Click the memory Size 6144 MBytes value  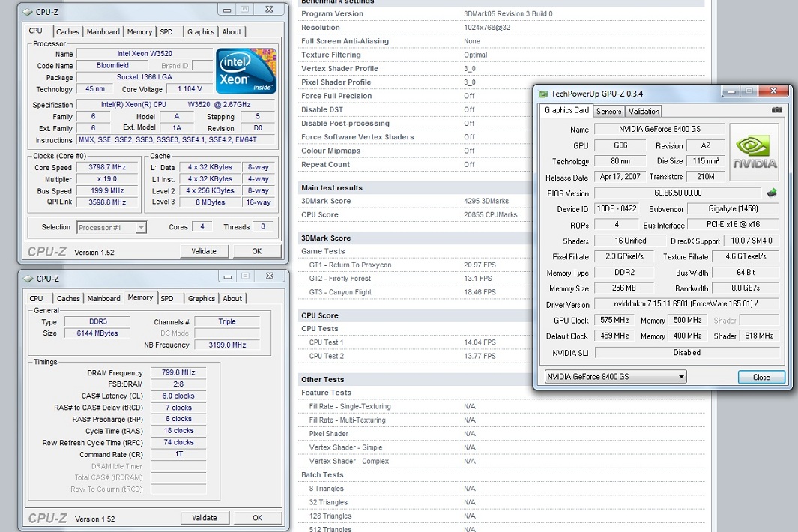97,333
